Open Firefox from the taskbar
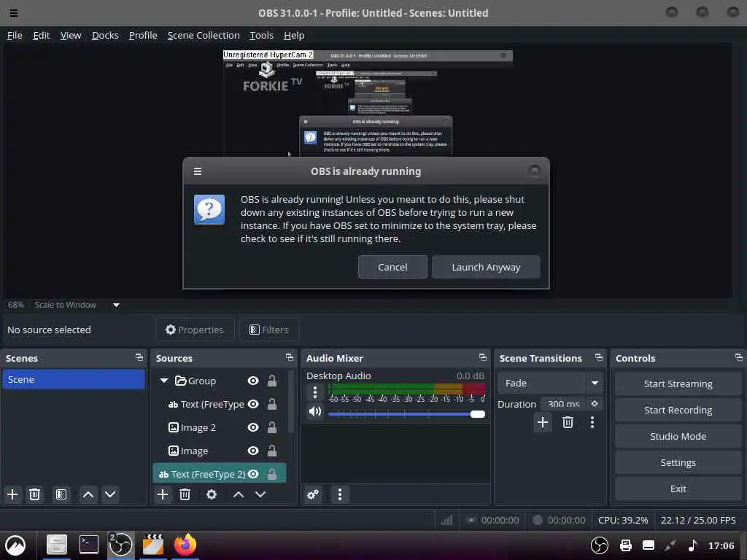 coord(185,544)
